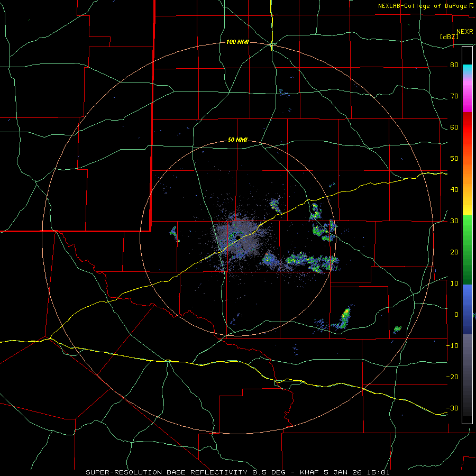
Task: Click the '100 NMI' range ring label
Action: pyautogui.click(x=237, y=42)
